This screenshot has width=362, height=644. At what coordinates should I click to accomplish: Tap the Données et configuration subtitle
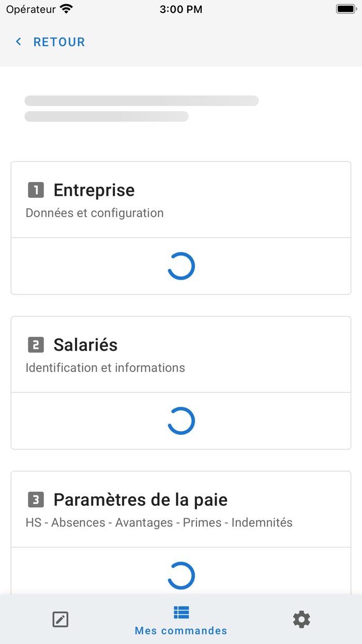[95, 213]
